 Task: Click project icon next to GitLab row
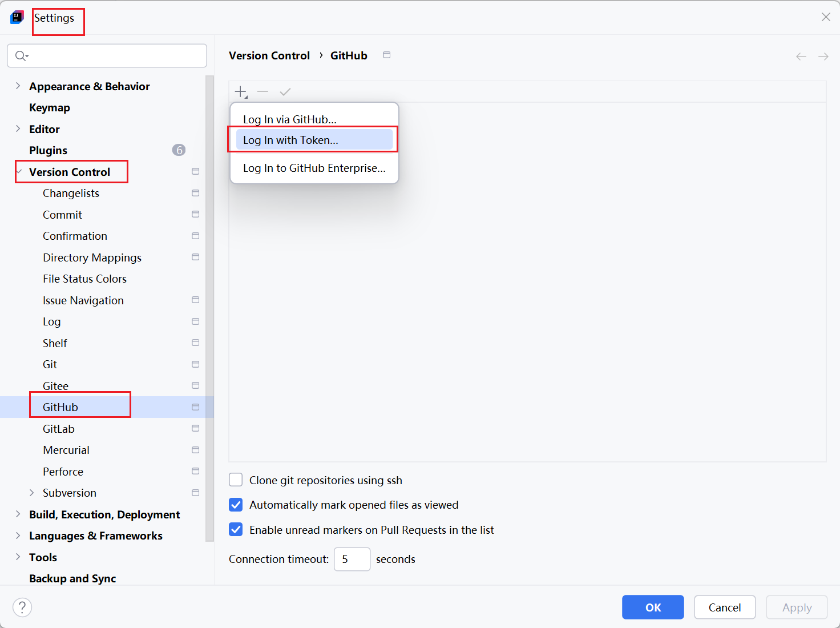(195, 428)
